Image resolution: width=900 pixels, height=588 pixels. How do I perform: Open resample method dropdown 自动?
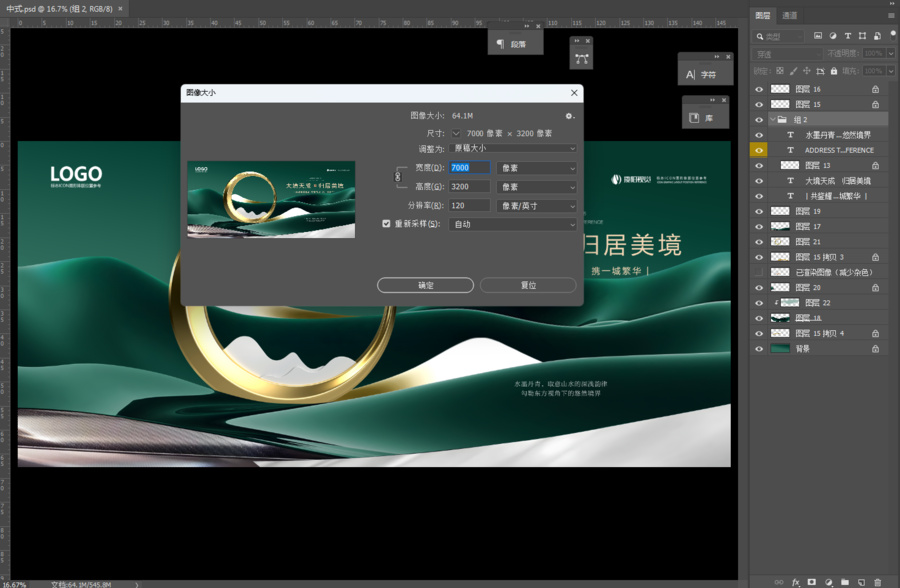(513, 224)
